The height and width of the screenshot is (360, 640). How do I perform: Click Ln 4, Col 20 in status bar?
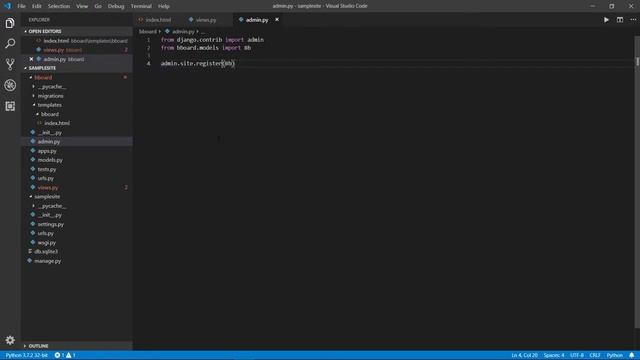click(524, 355)
